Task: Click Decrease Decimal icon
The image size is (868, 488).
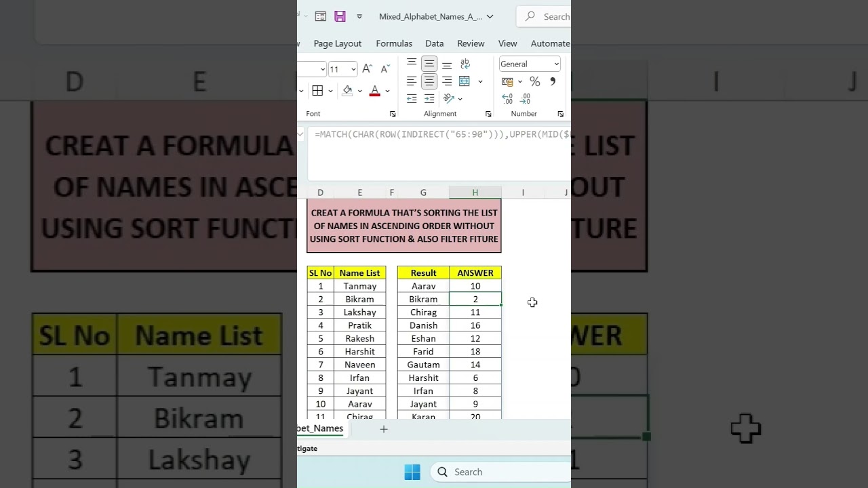Action: 525,99
